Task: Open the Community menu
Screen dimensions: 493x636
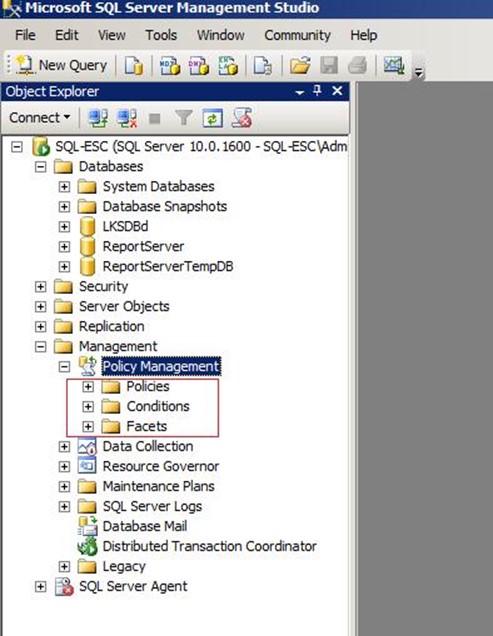Action: [297, 35]
